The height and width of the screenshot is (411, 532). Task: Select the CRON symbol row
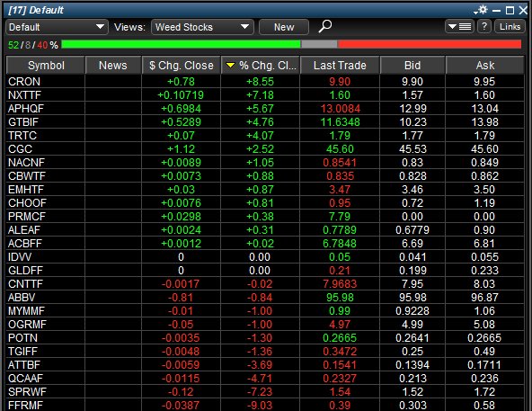pos(265,82)
